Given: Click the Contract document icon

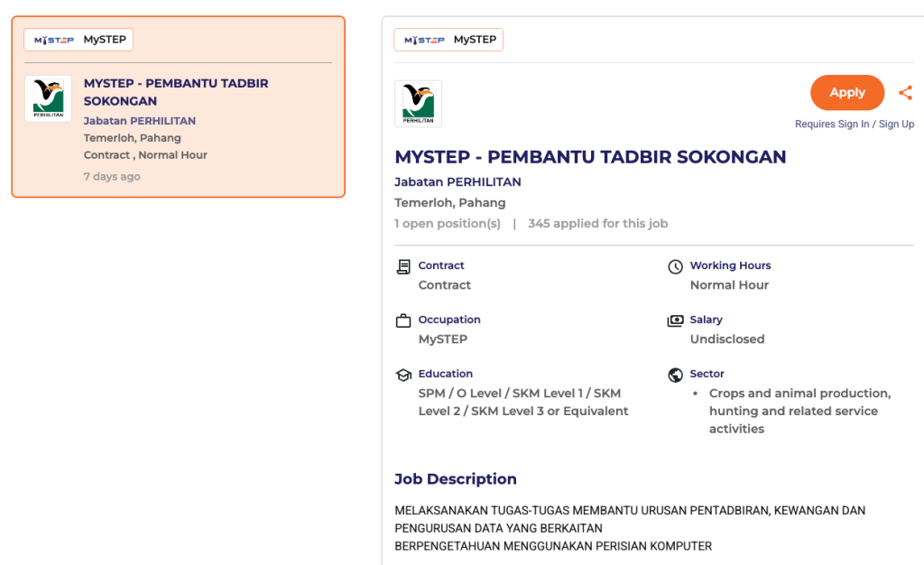Looking at the screenshot, I should tap(403, 266).
